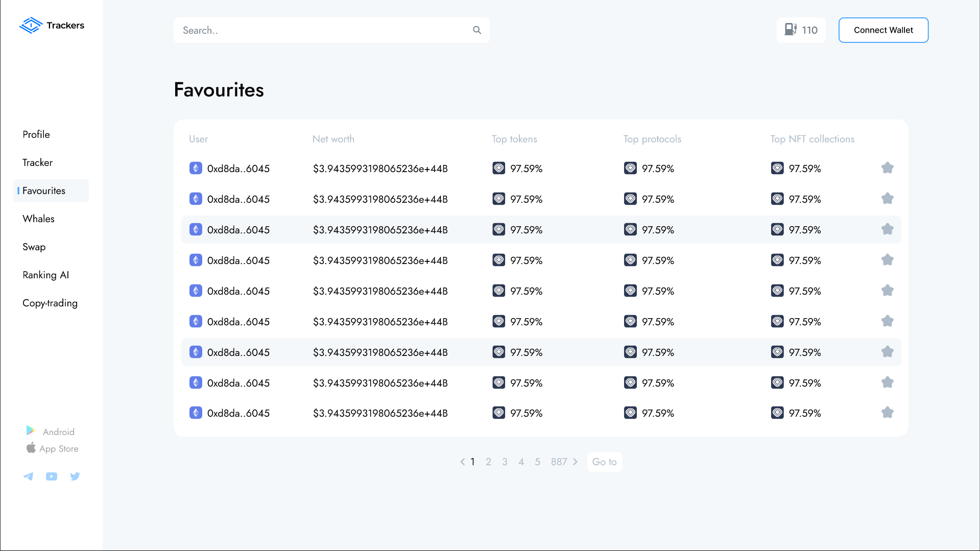The width and height of the screenshot is (980, 551).
Task: Open the Whales menu item
Action: coord(38,219)
